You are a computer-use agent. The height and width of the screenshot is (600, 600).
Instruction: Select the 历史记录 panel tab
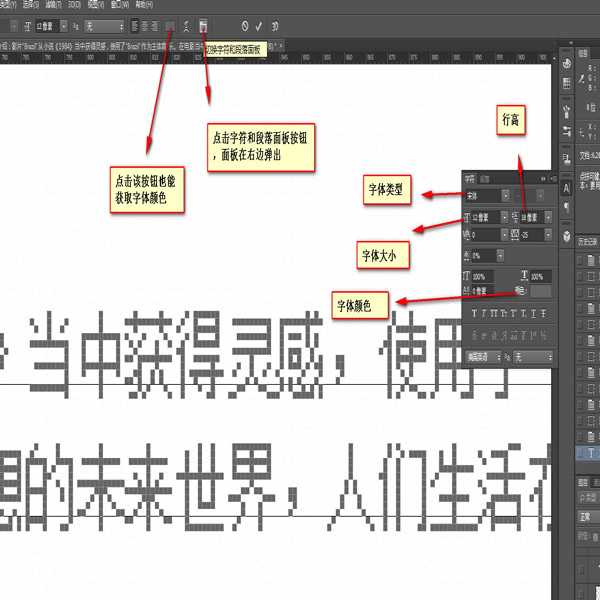click(587, 242)
